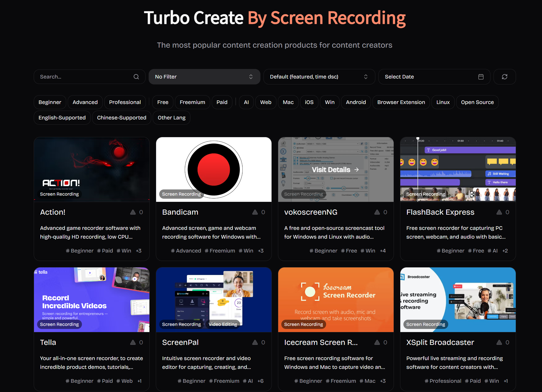Open the Default (featured, time dsc) sort dropdown
This screenshot has height=392, width=542.
(319, 77)
